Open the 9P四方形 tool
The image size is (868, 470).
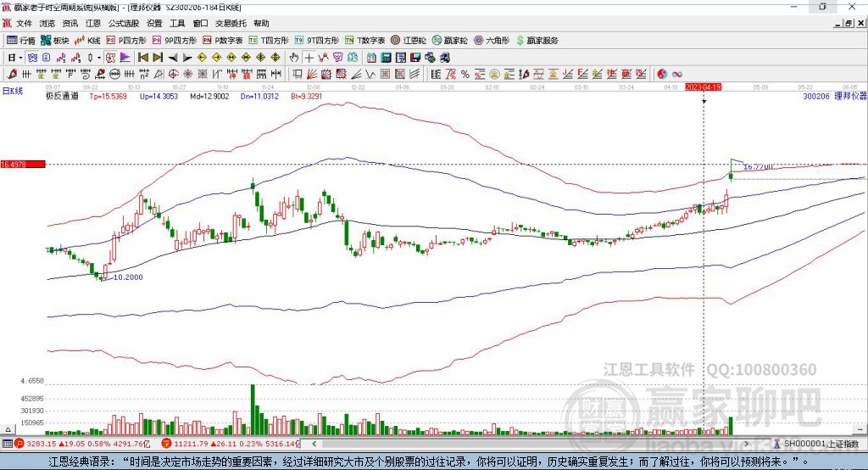[175, 41]
